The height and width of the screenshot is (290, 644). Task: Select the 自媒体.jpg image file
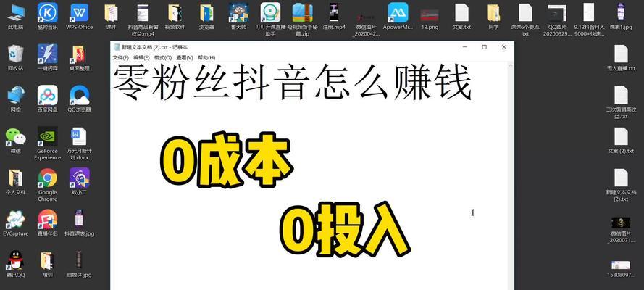(x=79, y=265)
